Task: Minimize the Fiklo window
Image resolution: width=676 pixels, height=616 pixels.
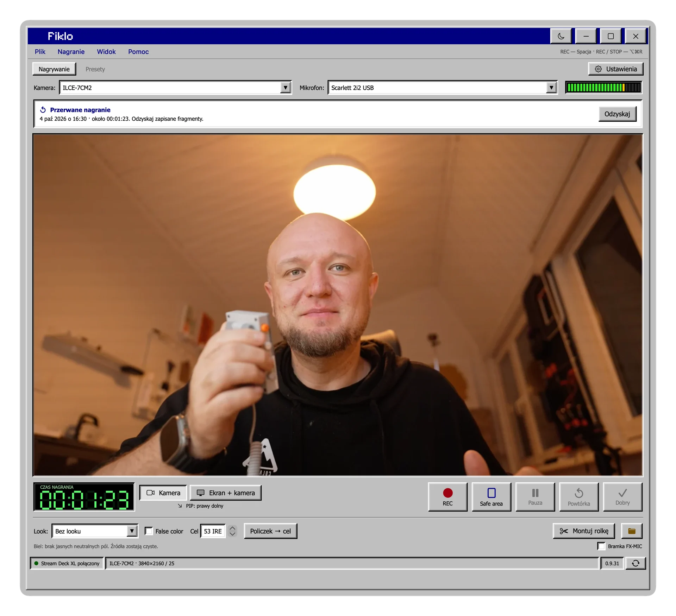Action: (x=586, y=36)
